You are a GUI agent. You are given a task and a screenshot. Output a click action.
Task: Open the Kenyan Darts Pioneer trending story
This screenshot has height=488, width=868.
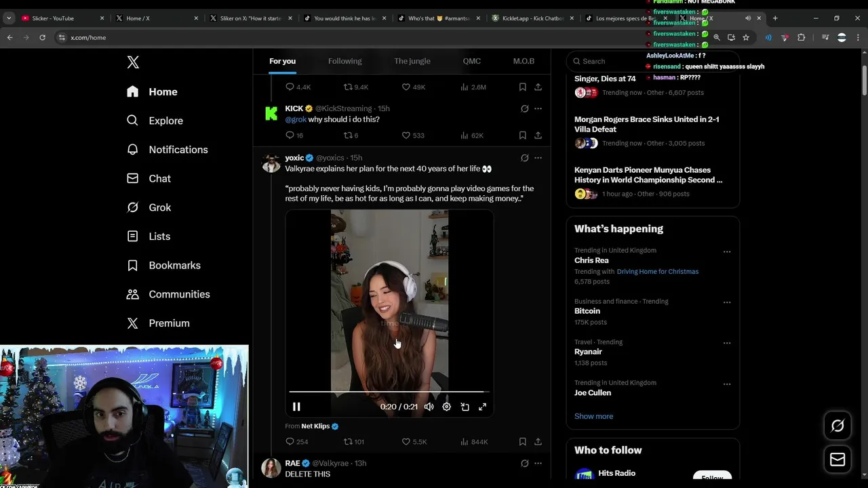click(652, 182)
